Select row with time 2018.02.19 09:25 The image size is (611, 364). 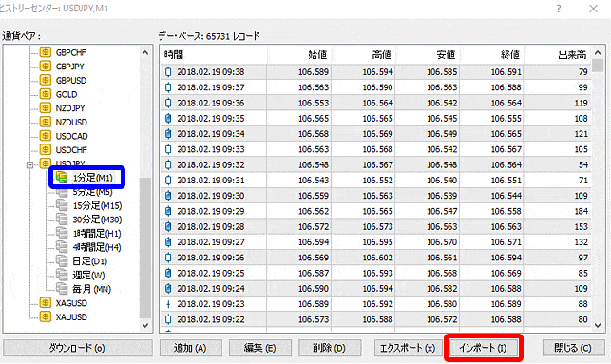[375, 273]
